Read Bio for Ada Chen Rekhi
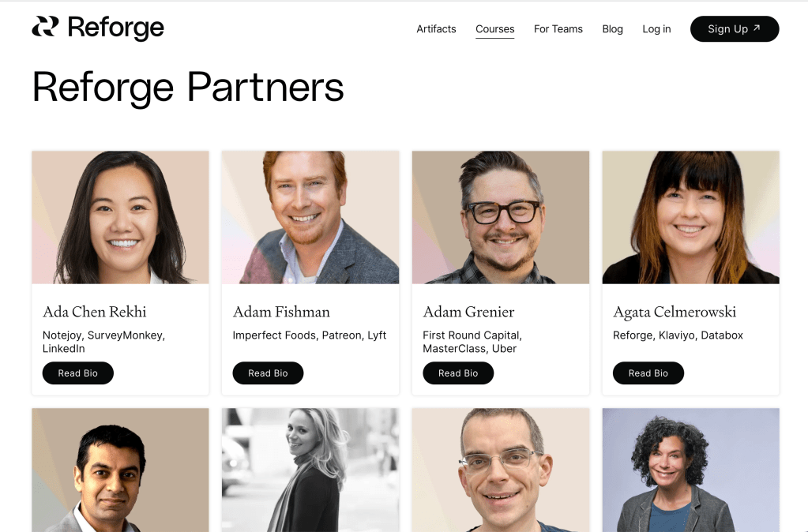This screenshot has height=532, width=808. point(78,373)
